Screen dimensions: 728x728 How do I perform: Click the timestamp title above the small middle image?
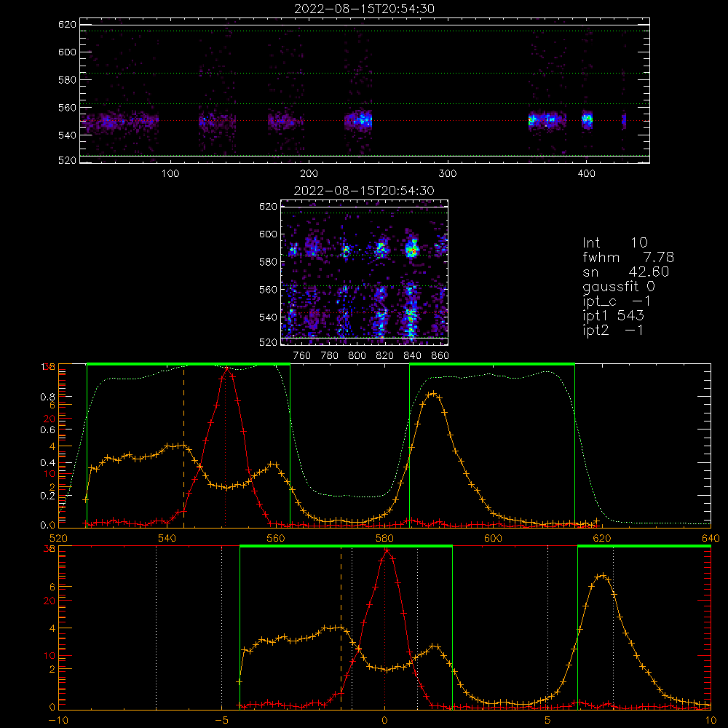(364, 191)
